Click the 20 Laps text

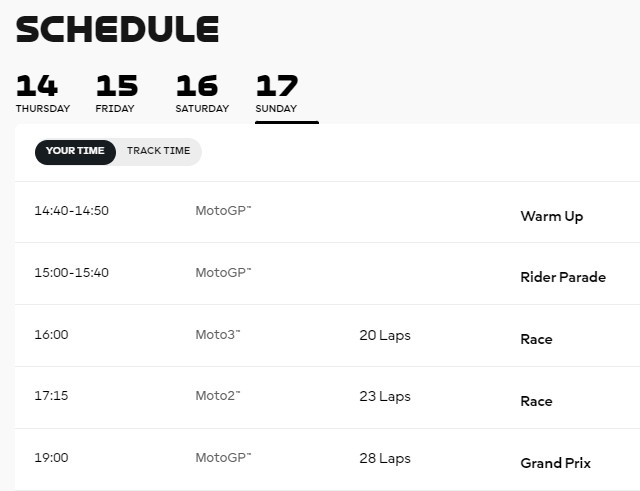click(x=385, y=336)
